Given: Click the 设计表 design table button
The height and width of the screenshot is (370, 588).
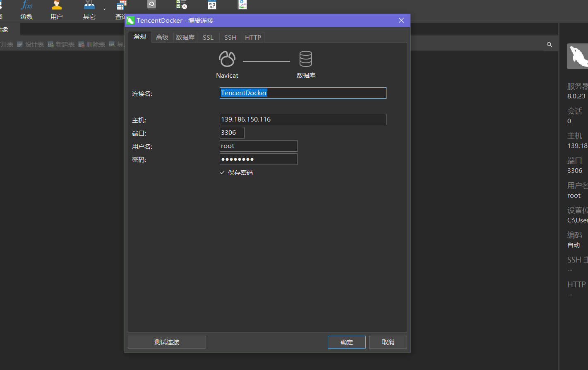Looking at the screenshot, I should [31, 44].
